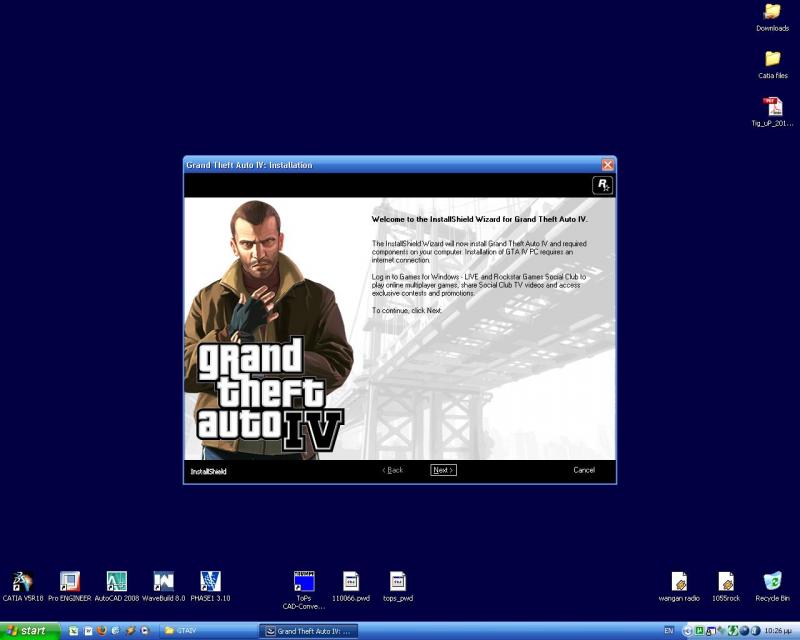
Task: Launch Word from the quick launch bar
Action: 88,631
